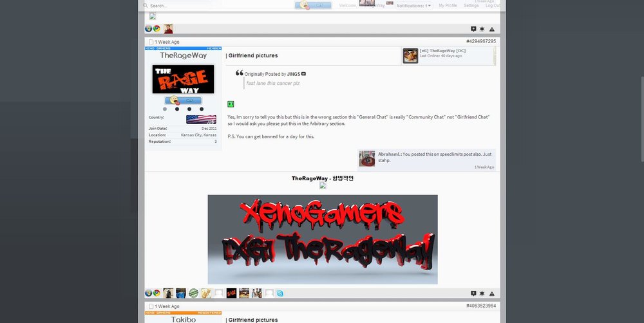Open the TheRageWay username heading on the post

pyautogui.click(x=183, y=55)
